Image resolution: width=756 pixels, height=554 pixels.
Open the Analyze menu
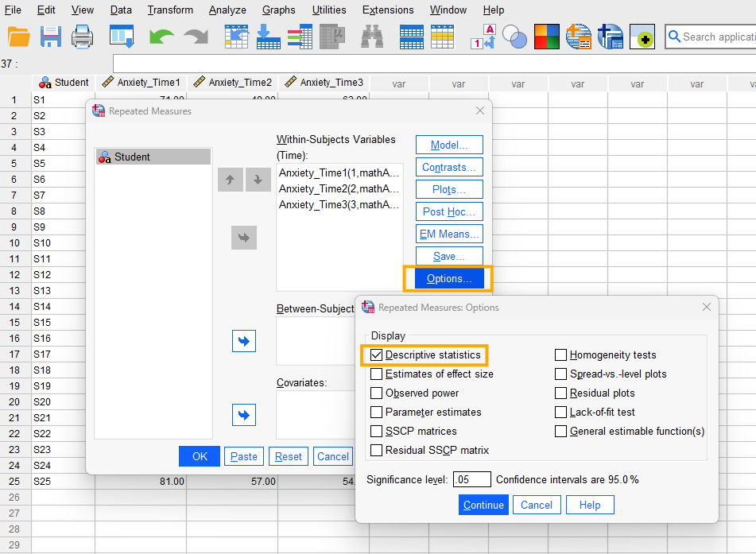[x=227, y=10]
